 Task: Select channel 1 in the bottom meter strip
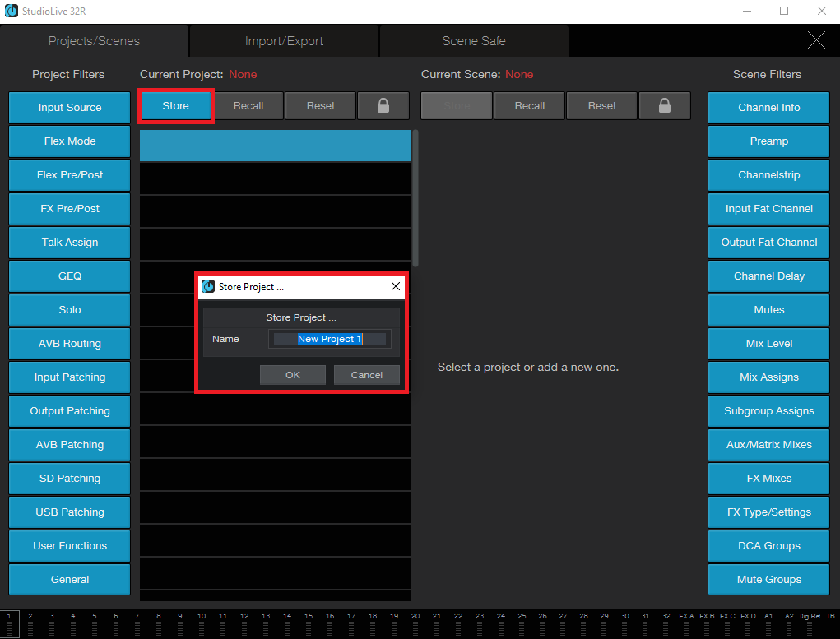pos(9,624)
